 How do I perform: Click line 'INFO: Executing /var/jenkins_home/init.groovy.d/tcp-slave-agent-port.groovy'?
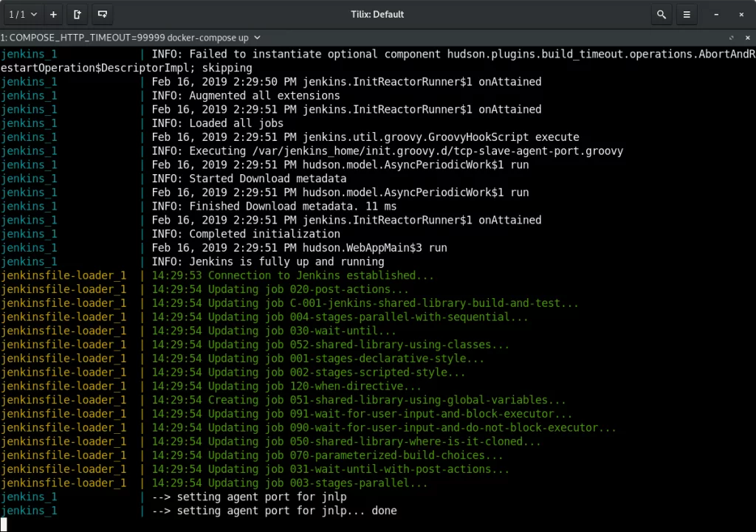tap(388, 151)
